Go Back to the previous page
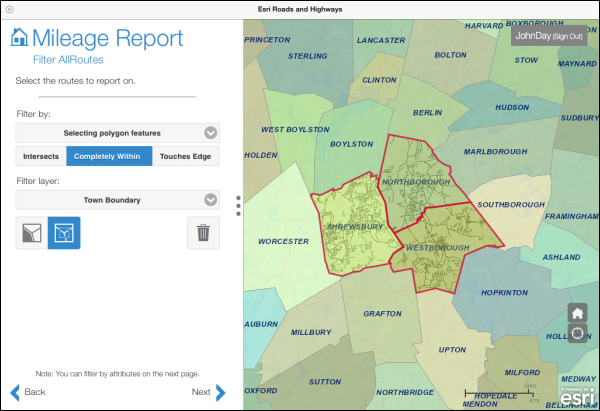The height and width of the screenshot is (411, 600). pos(28,392)
